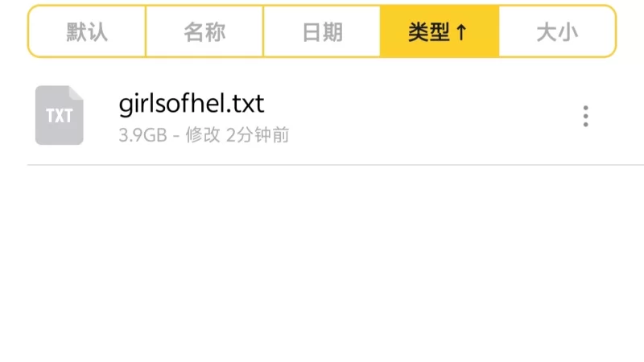Select the 默认 sort tab
The width and height of the screenshot is (644, 362).
[x=87, y=31]
